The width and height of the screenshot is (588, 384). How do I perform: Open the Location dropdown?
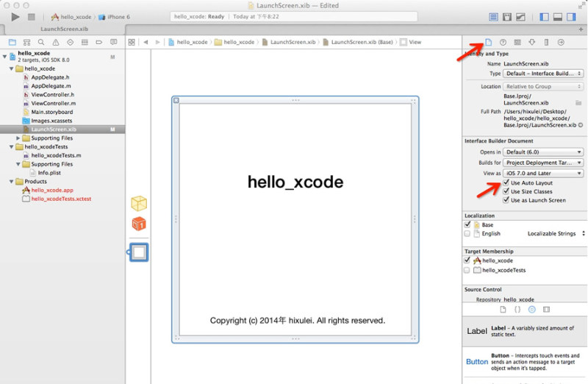[543, 86]
